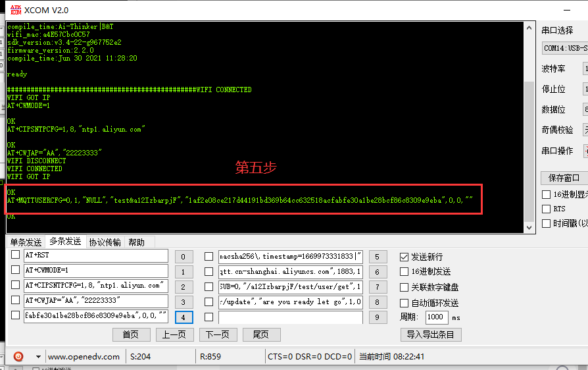Minimize the XCOM V2.0 window
588x370 pixels.
pyautogui.click(x=567, y=10)
